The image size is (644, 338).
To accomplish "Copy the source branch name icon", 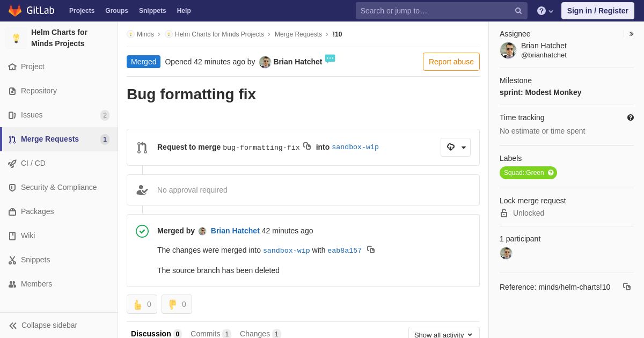I will (x=307, y=146).
